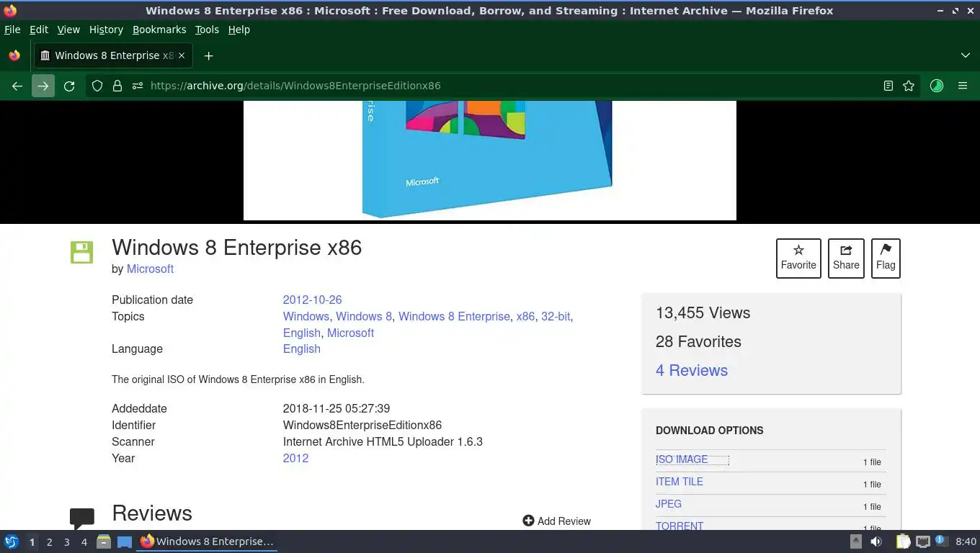Image resolution: width=980 pixels, height=553 pixels.
Task: Open the notifications tray icon
Action: click(941, 541)
